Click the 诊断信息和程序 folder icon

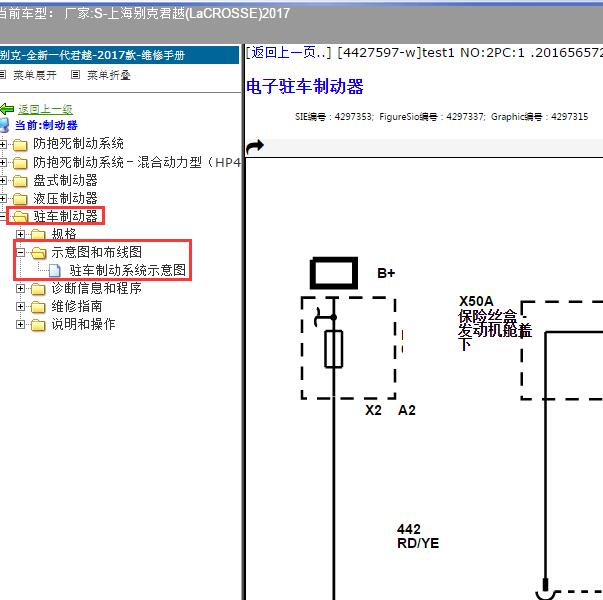[x=38, y=289]
